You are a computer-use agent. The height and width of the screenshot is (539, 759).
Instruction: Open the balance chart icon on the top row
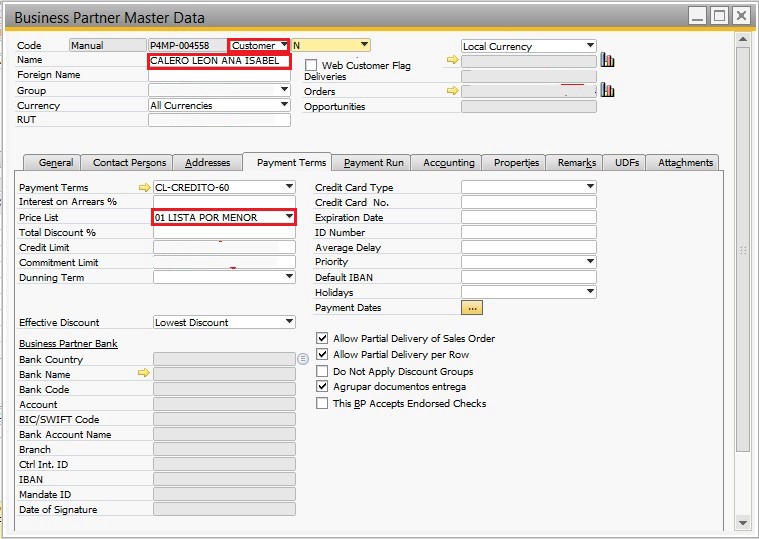(x=607, y=61)
